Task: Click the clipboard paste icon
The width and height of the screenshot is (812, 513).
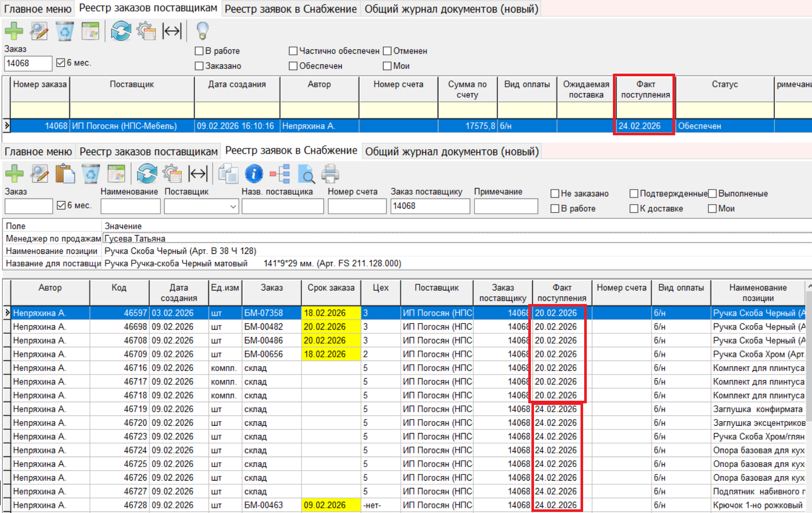Action: (x=65, y=173)
